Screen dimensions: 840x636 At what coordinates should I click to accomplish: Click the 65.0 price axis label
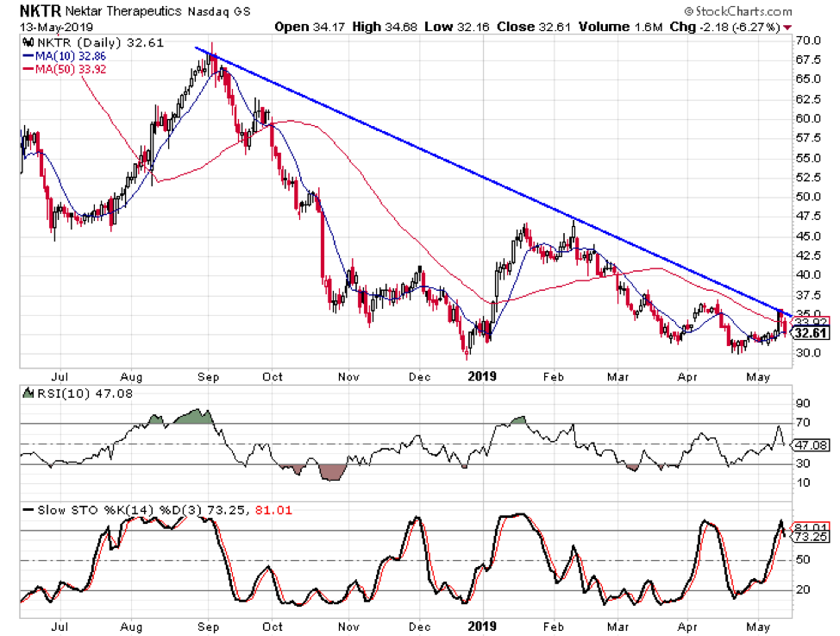click(808, 79)
